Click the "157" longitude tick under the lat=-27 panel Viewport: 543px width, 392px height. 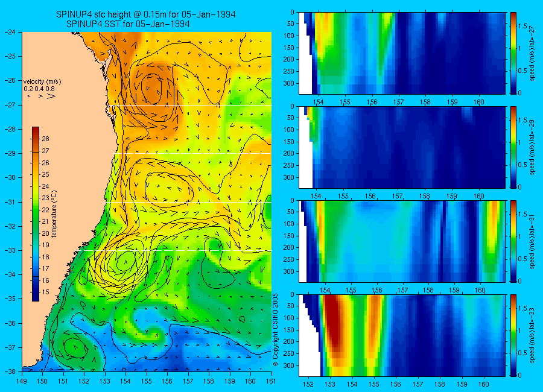tap(399, 102)
